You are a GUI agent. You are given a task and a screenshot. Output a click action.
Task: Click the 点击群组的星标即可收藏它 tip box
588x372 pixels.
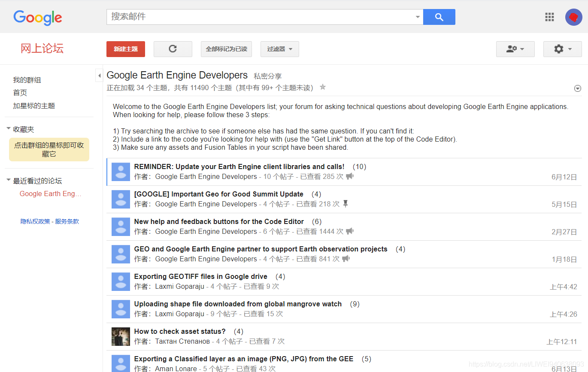tap(49, 149)
